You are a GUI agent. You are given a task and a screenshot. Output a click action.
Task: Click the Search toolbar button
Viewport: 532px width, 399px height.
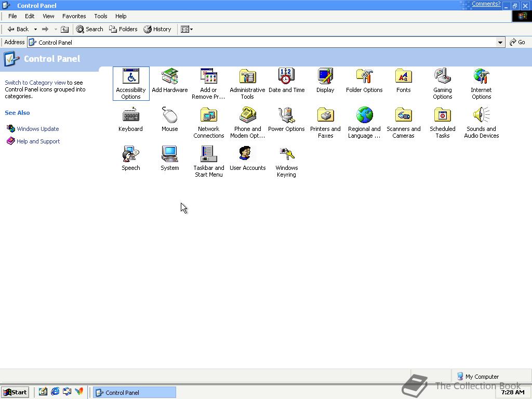(x=89, y=29)
